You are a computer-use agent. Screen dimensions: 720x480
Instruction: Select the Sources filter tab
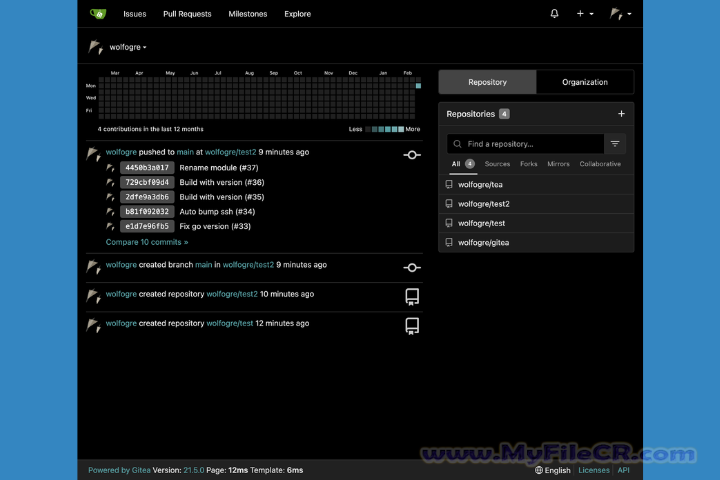click(x=497, y=164)
